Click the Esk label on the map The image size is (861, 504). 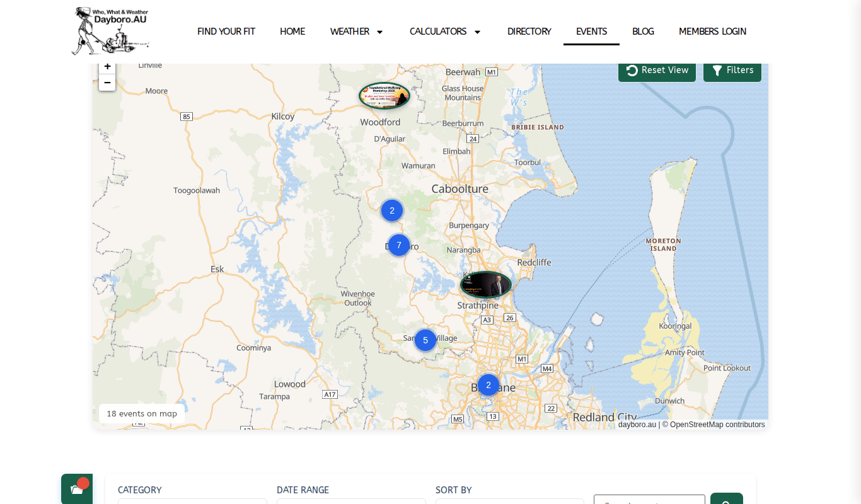point(217,269)
